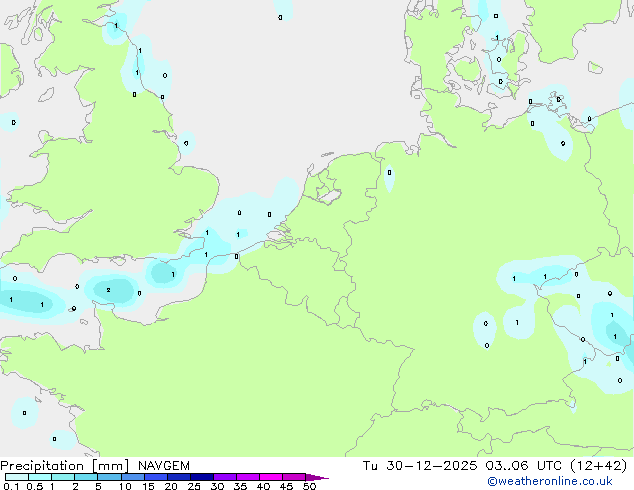Click the 5–10 mm legend swatch

point(109,477)
